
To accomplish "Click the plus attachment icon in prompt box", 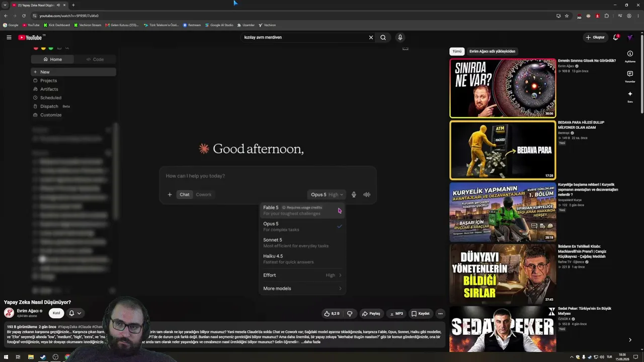I will coord(170,195).
